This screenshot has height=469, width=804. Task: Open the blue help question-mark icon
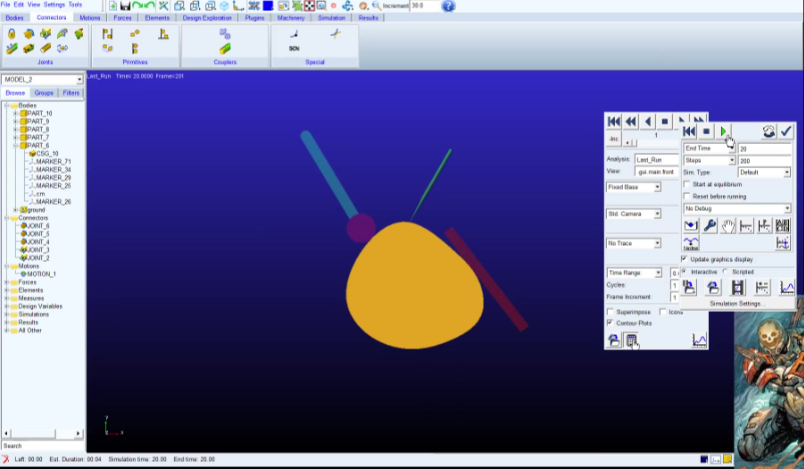(447, 6)
